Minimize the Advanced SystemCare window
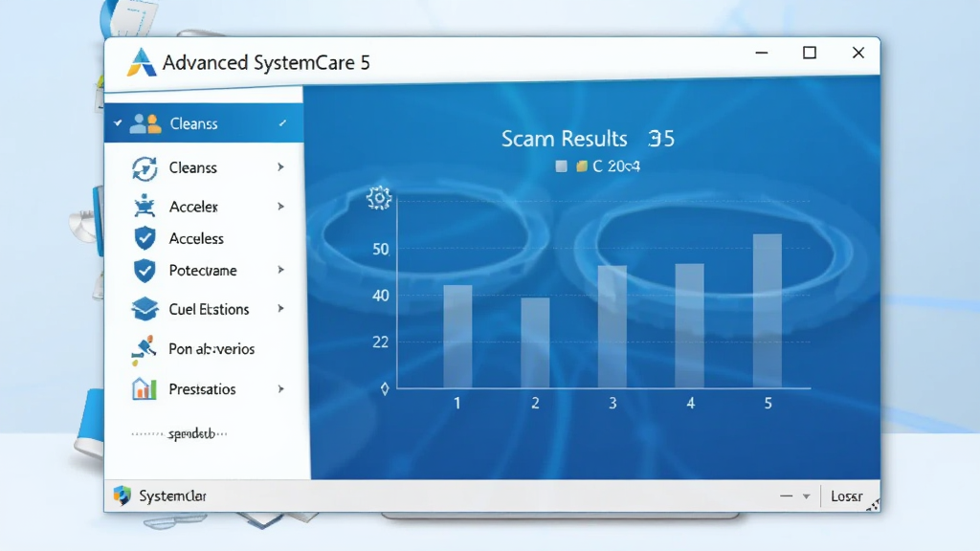980x551 pixels. point(761,54)
